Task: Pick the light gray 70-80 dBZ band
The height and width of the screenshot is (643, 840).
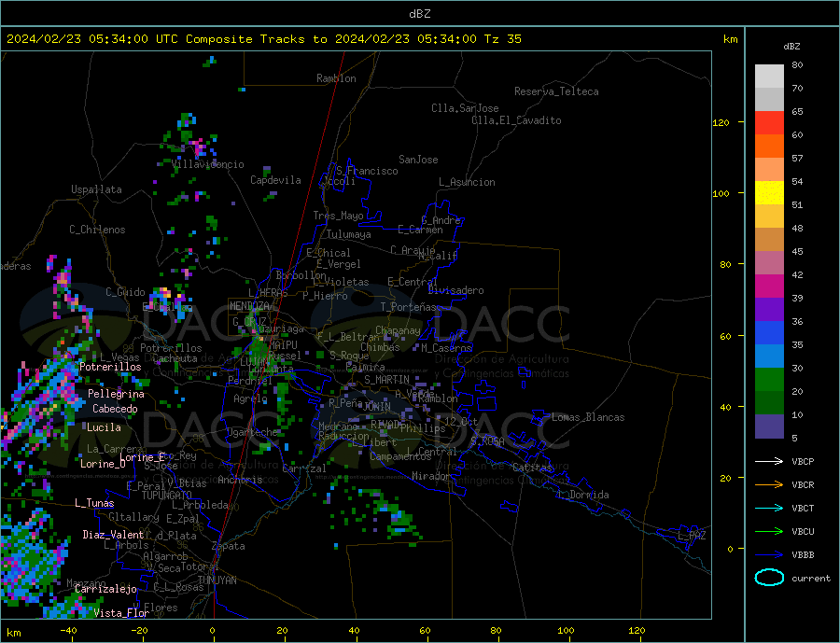Action: click(769, 77)
